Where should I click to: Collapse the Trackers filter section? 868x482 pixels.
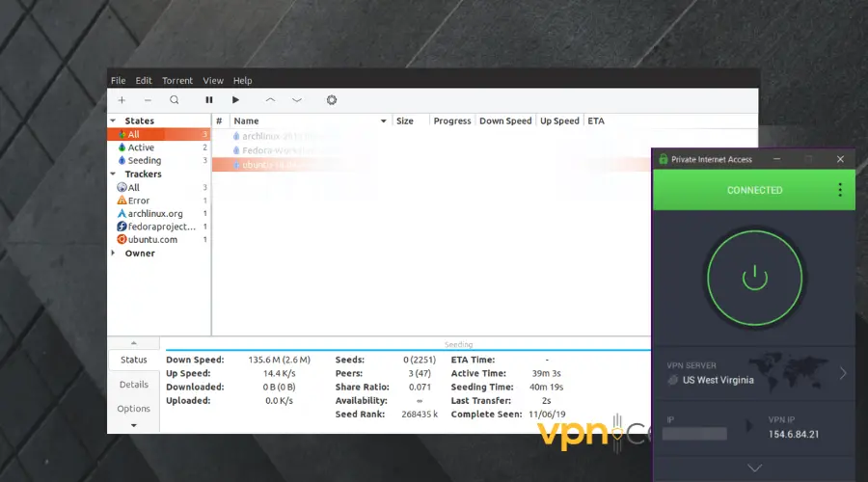[115, 174]
